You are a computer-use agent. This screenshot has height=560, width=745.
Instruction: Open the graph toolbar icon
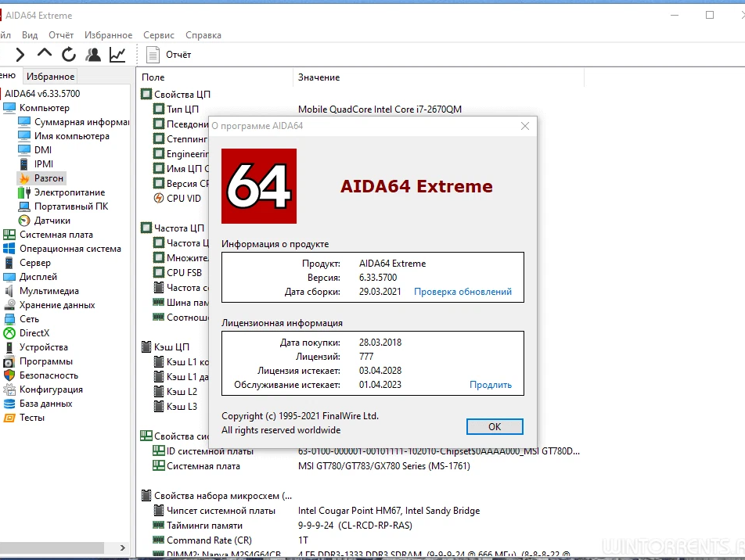pyautogui.click(x=117, y=55)
